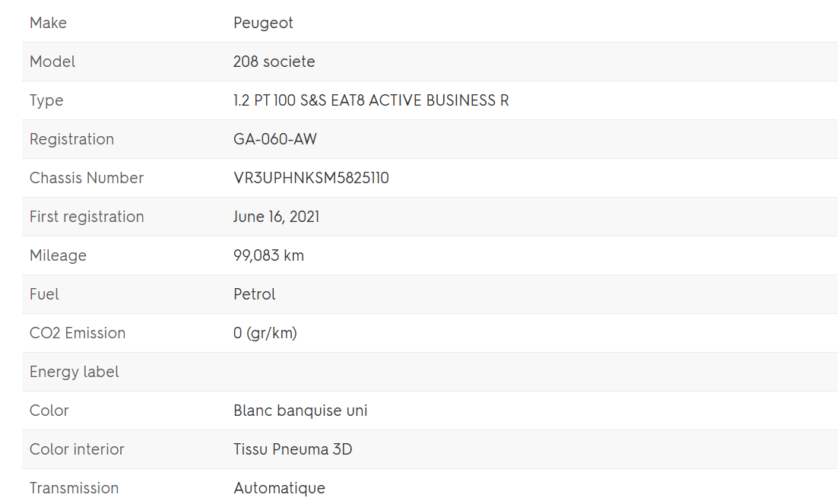This screenshot has width=840, height=504.
Task: Select the Automatique transmission value
Action: pyautogui.click(x=279, y=488)
